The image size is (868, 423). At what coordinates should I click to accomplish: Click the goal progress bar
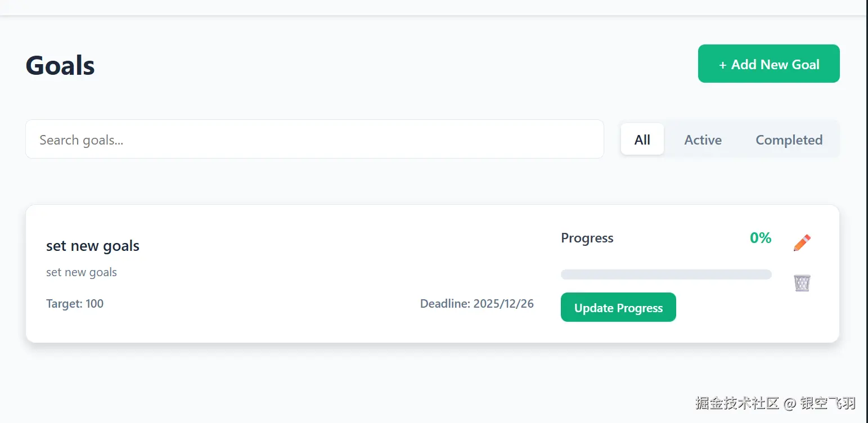(x=665, y=274)
